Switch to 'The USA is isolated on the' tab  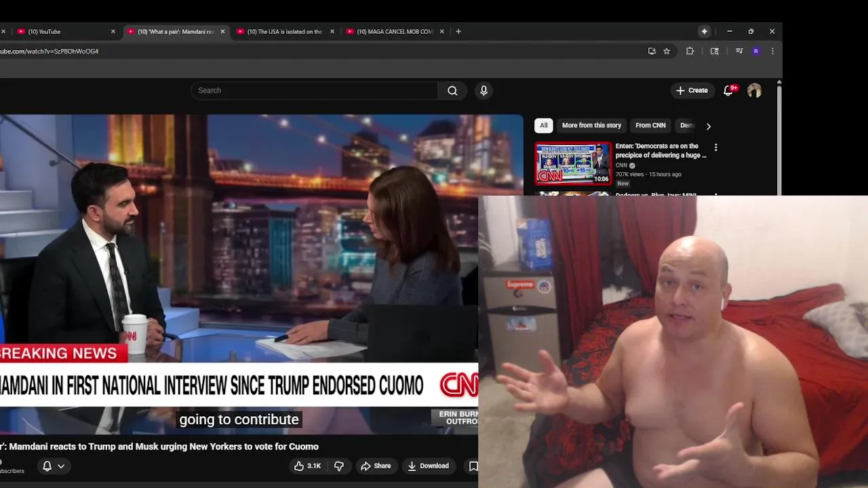[x=284, y=31]
